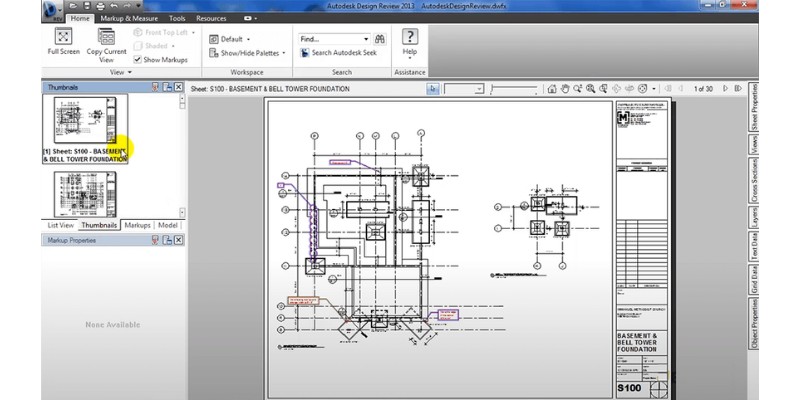Viewport: 800px width, 400px height.
Task: Undock the Thumbnails palette
Action: click(167, 87)
